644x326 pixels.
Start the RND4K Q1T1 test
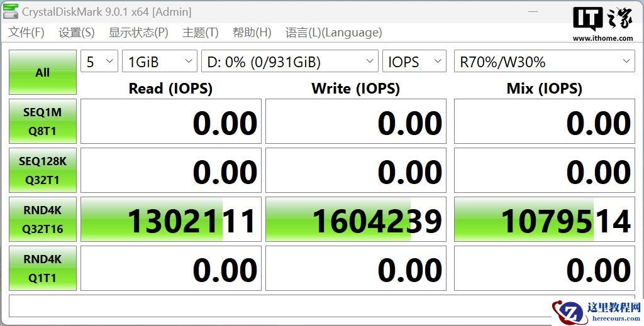pyautogui.click(x=43, y=268)
